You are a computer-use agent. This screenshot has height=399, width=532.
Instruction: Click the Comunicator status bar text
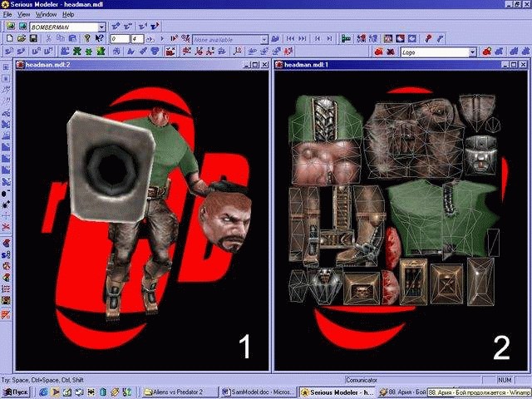pos(362,380)
